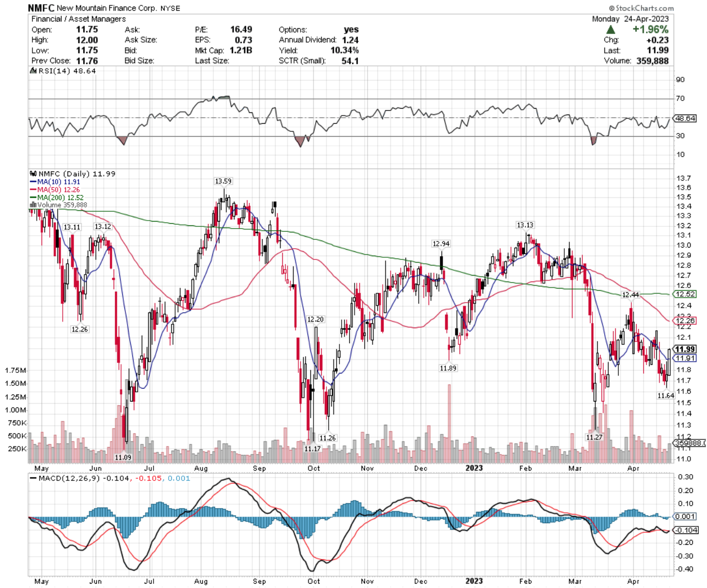Click the 11.99 last price axis tag
The height and width of the screenshot is (588, 707).
point(685,350)
